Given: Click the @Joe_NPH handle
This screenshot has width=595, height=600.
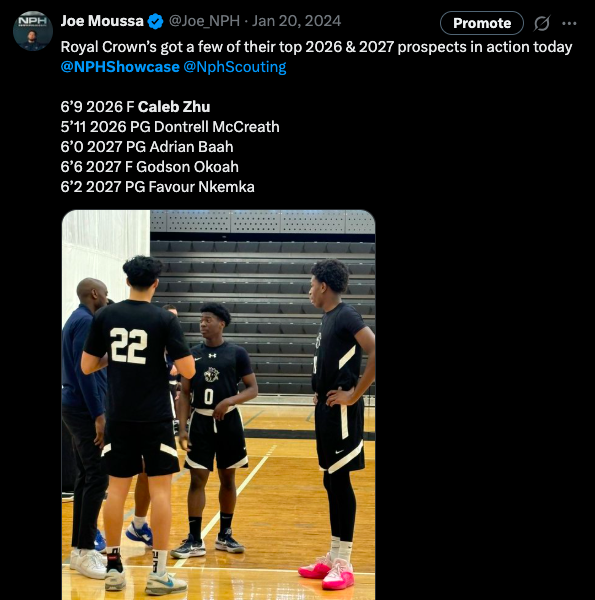Looking at the screenshot, I should (204, 21).
